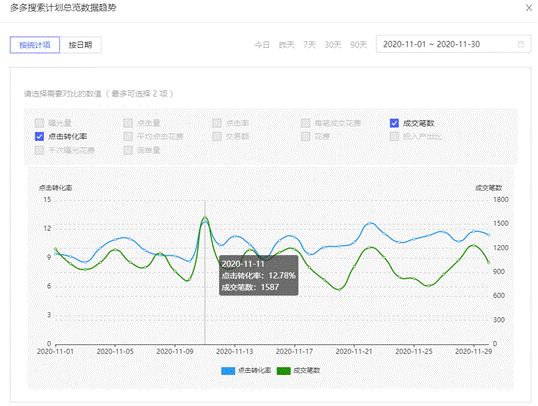Click the 2020-11-09 x-axis label
This screenshot has height=406, width=538.
tap(175, 352)
